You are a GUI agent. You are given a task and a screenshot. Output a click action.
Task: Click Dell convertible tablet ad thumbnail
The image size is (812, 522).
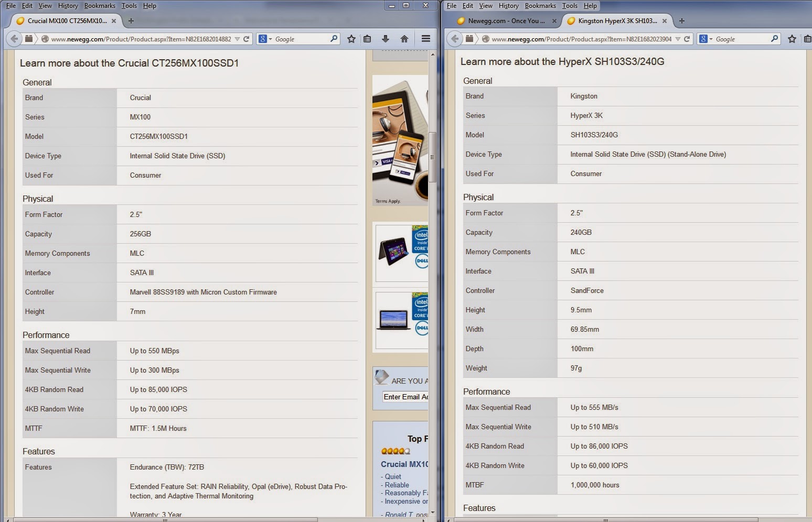(x=402, y=253)
